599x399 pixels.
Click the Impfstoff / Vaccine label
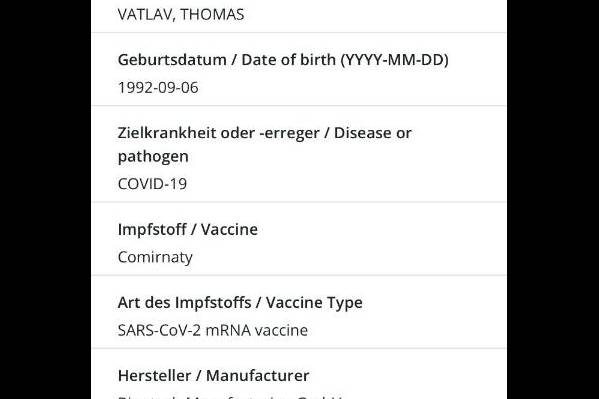coord(188,229)
